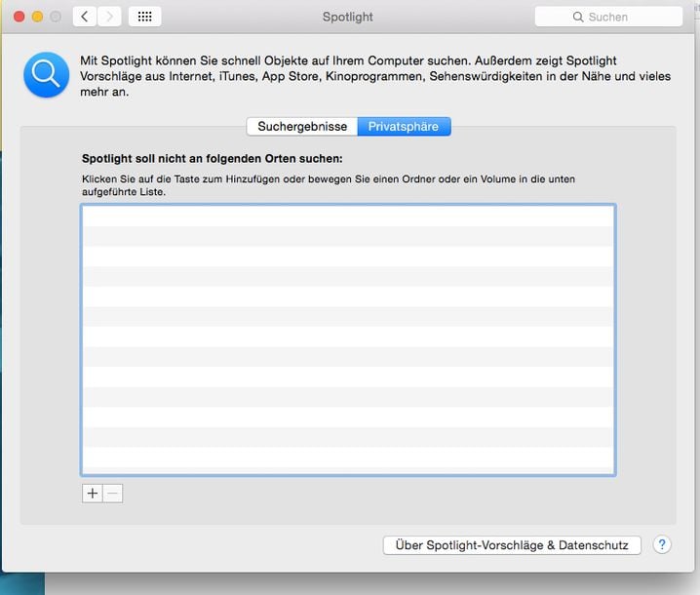Minimize the Spotlight window
The image size is (700, 595).
click(37, 17)
